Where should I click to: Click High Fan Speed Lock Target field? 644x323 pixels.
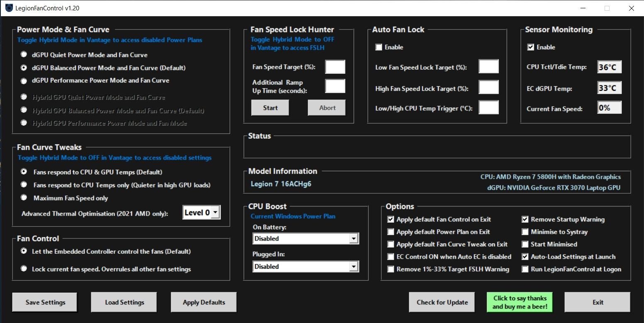point(488,87)
